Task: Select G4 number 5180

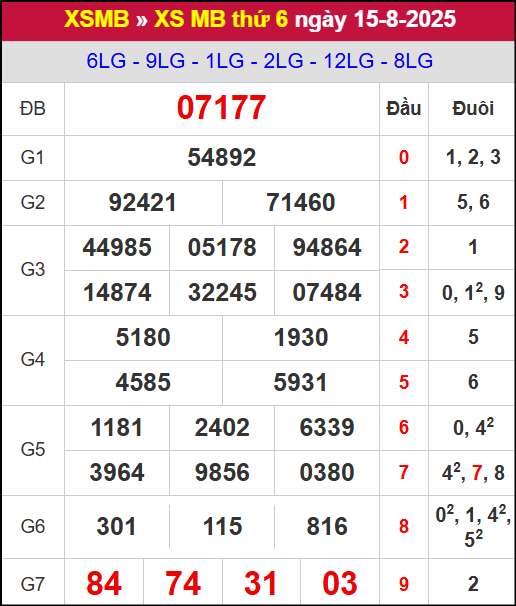Action: click(143, 337)
